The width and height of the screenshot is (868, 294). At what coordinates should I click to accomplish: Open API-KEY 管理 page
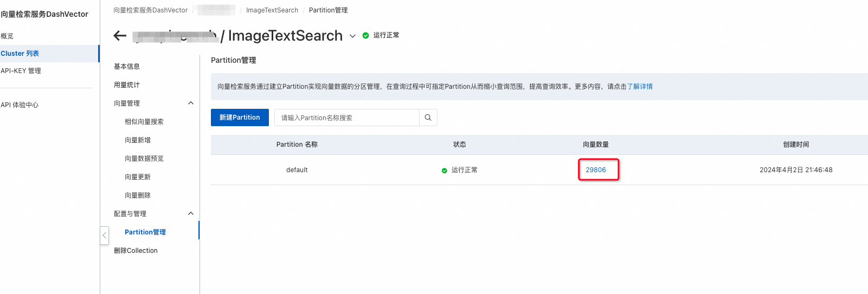(x=21, y=70)
